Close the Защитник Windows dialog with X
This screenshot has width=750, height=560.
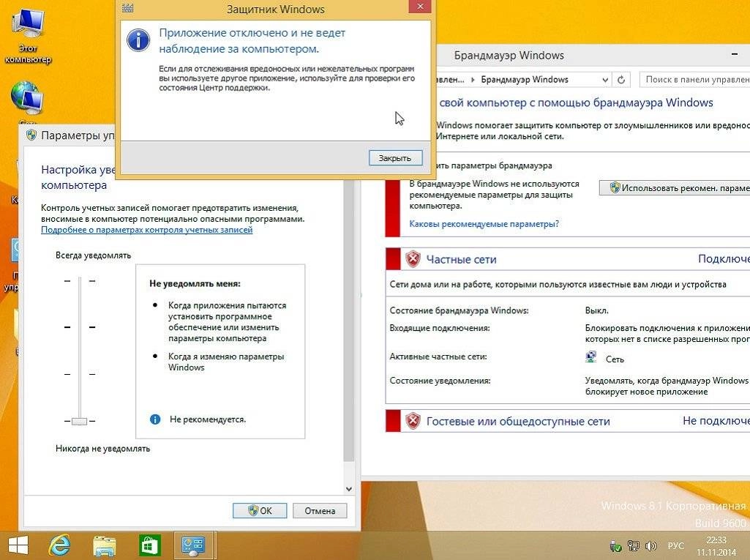pos(420,6)
